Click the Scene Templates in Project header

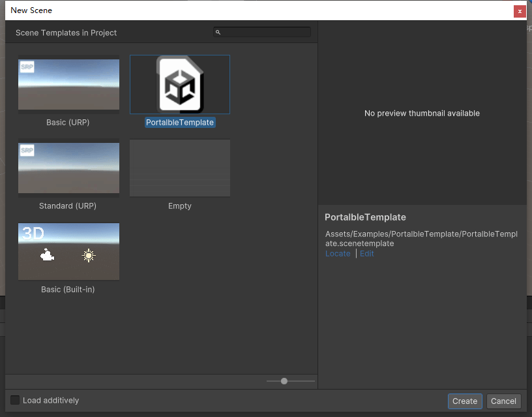pos(66,33)
